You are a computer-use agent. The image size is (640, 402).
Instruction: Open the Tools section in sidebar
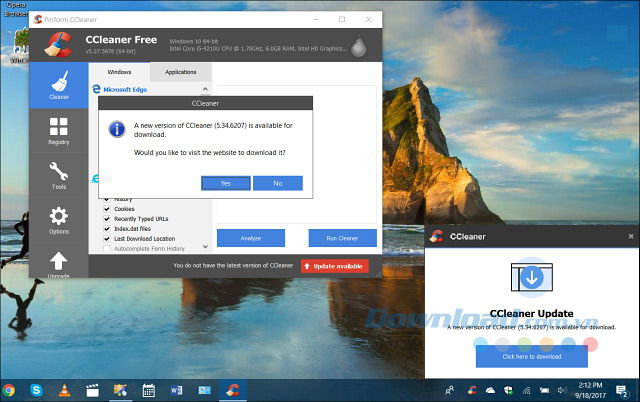click(x=59, y=175)
